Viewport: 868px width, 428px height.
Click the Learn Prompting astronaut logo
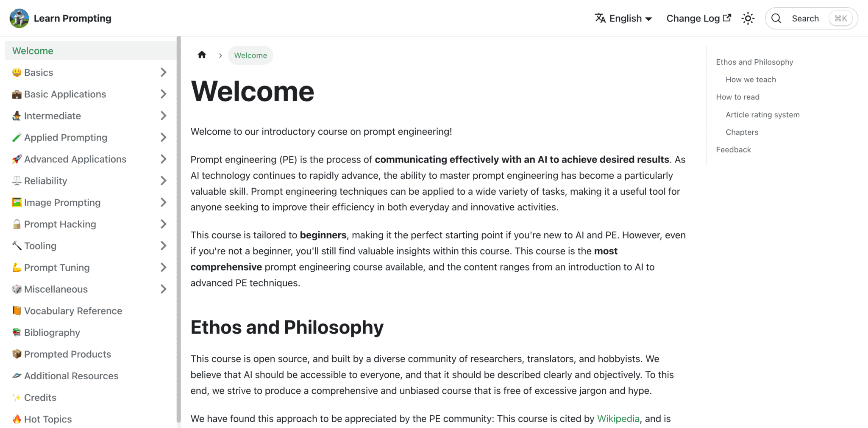coord(19,18)
